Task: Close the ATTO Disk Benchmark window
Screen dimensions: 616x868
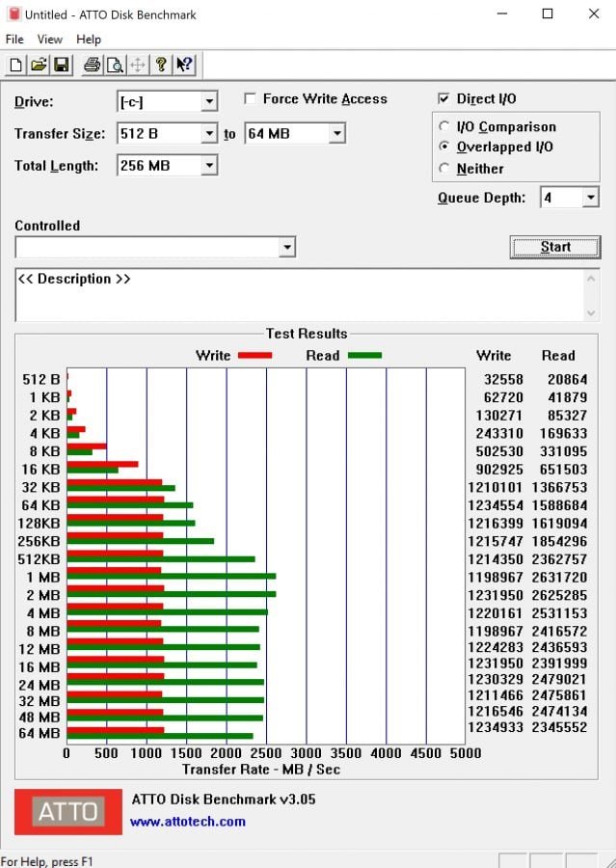Action: (594, 14)
